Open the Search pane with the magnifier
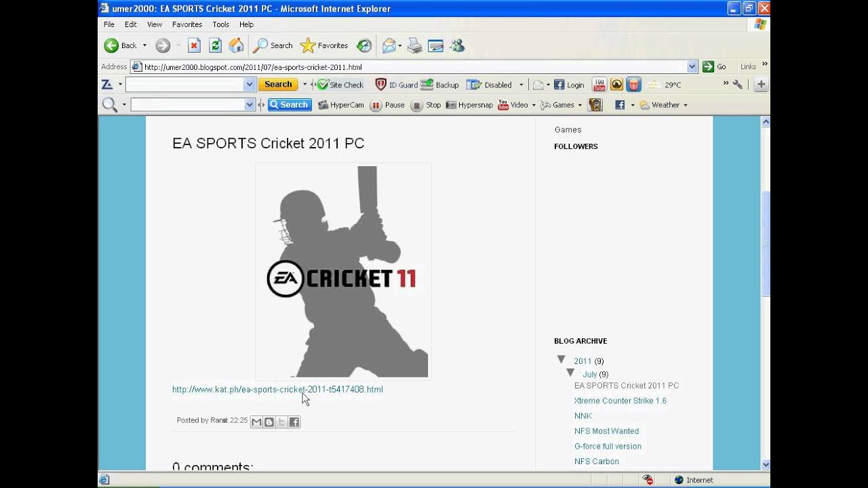The image size is (868, 488). click(x=273, y=45)
